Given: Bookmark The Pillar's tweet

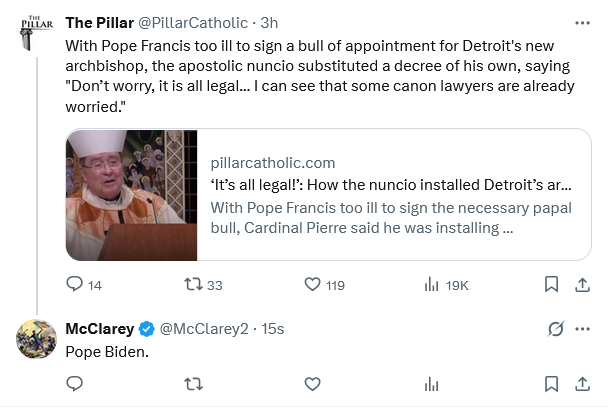Looking at the screenshot, I should [550, 285].
